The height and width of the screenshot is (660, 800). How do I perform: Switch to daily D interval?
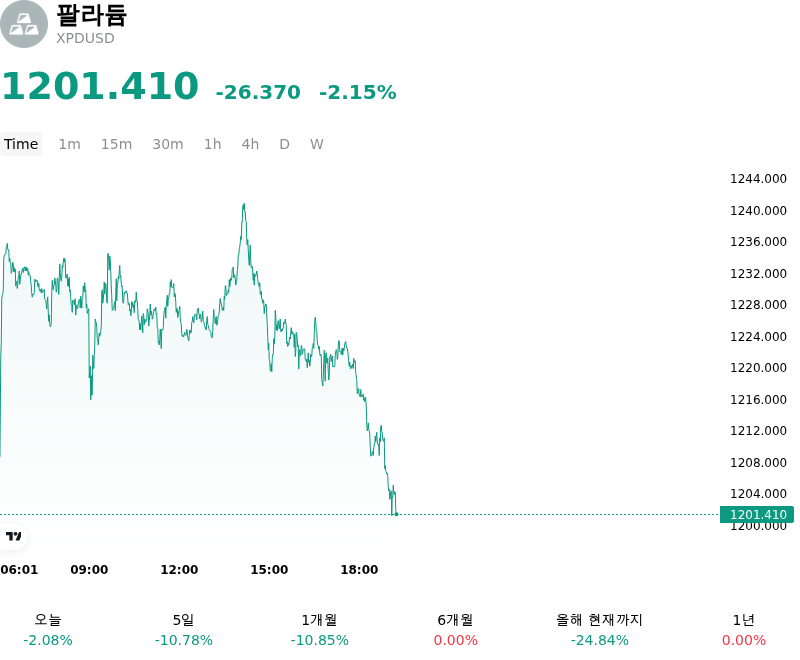[x=285, y=144]
